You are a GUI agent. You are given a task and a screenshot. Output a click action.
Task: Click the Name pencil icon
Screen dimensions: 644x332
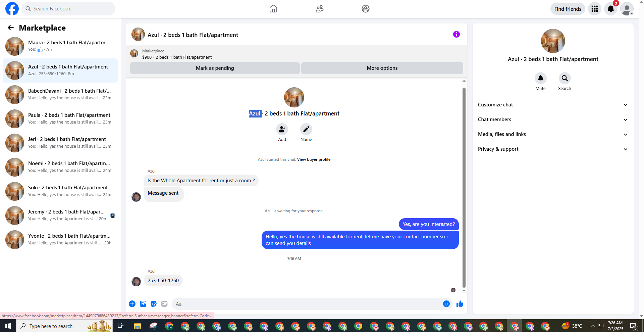point(306,129)
